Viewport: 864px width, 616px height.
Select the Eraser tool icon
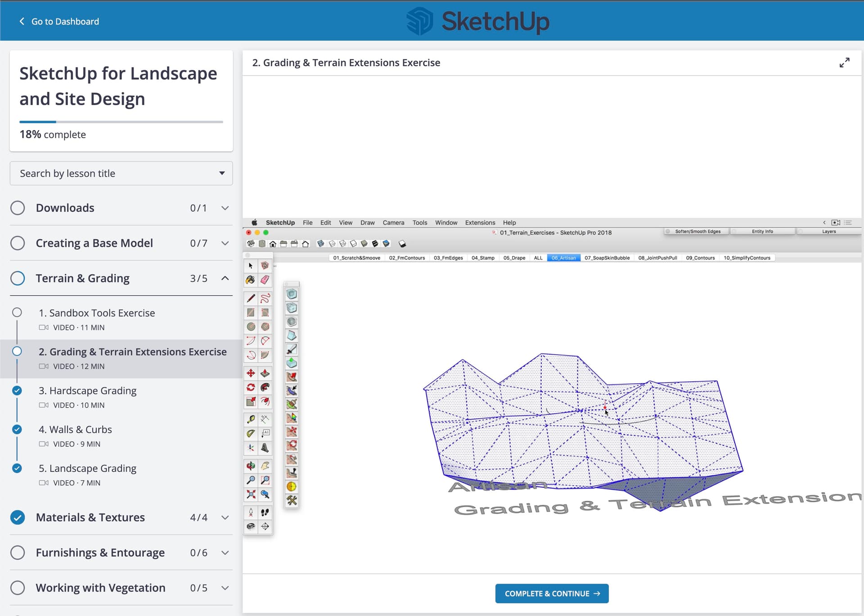point(265,280)
